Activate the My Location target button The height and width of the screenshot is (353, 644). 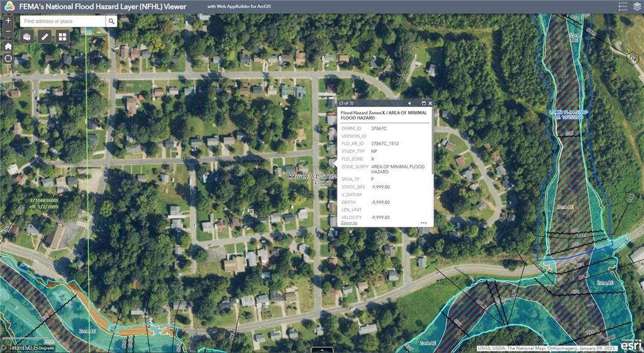pos(8,59)
